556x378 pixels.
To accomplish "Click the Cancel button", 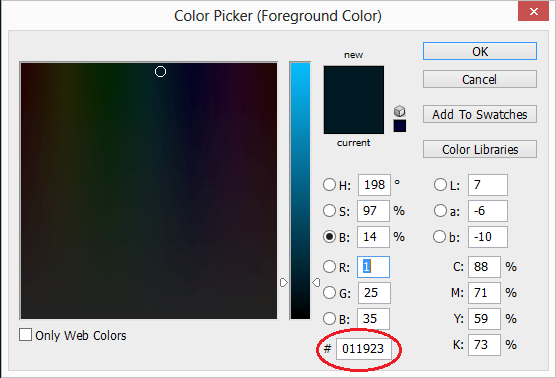I will click(480, 79).
